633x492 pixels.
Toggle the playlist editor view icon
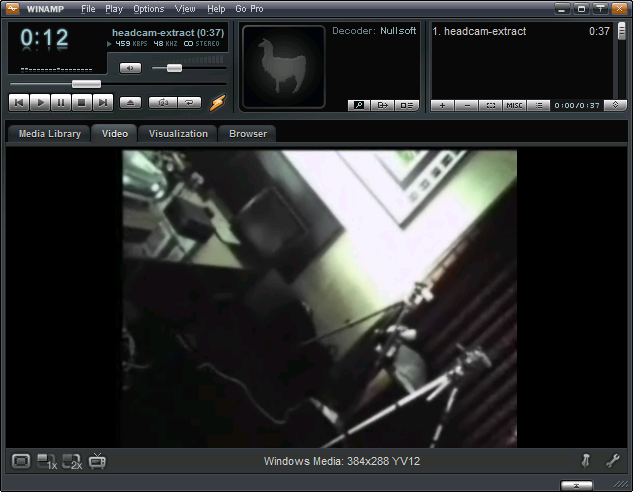[407, 105]
